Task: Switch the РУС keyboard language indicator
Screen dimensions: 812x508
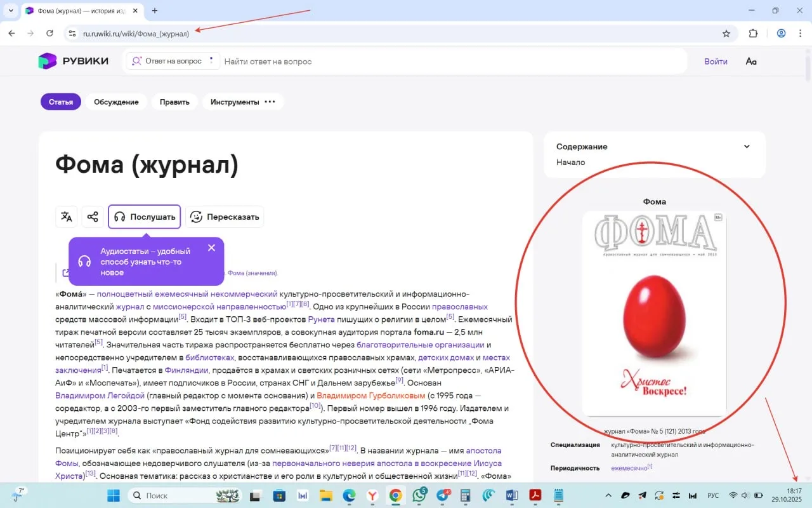Action: [713, 495]
